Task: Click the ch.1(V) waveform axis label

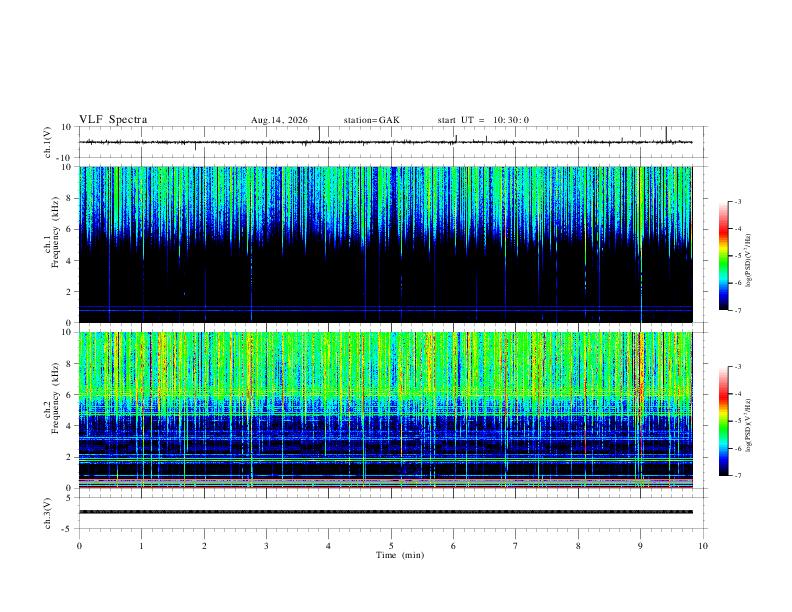Action: 48,142
